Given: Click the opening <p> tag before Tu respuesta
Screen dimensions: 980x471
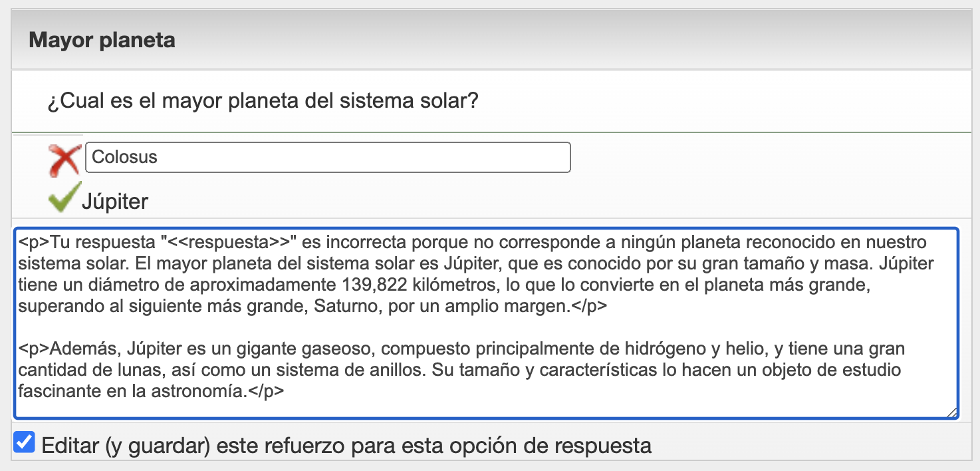Looking at the screenshot, I should [34, 241].
